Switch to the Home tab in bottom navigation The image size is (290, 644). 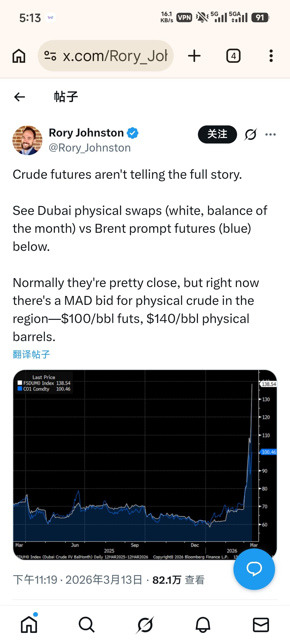29,625
